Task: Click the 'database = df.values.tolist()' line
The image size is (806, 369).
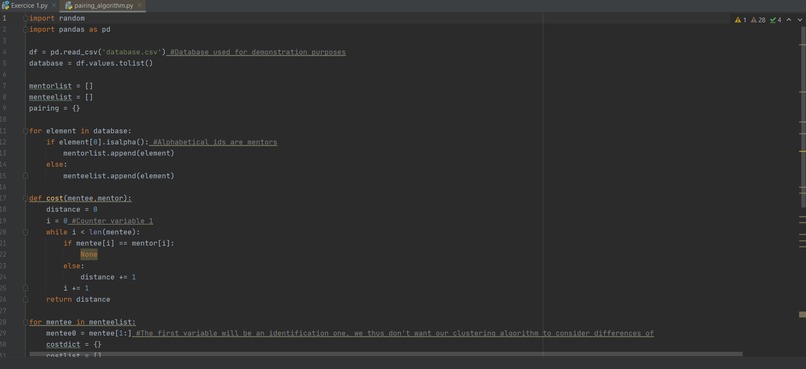Action: tap(91, 64)
